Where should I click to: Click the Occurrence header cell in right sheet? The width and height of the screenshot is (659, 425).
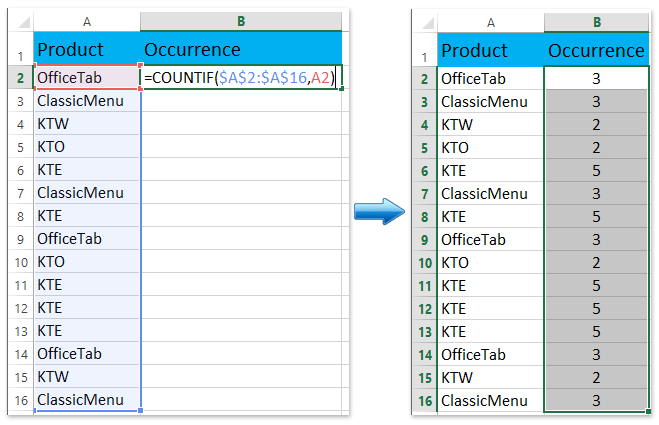597,50
